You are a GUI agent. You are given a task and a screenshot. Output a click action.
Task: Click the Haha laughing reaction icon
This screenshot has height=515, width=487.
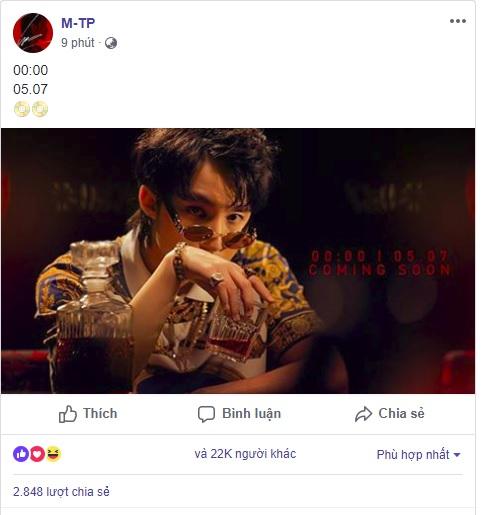tap(54, 454)
